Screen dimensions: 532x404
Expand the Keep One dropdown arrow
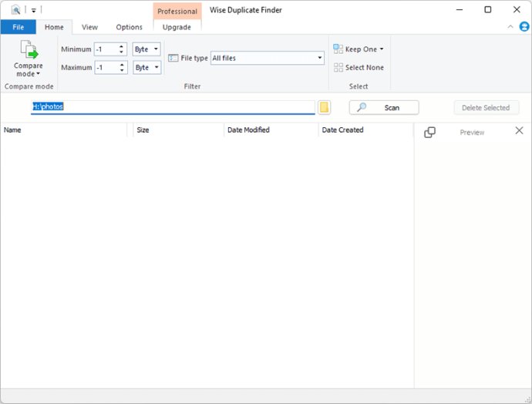point(382,49)
